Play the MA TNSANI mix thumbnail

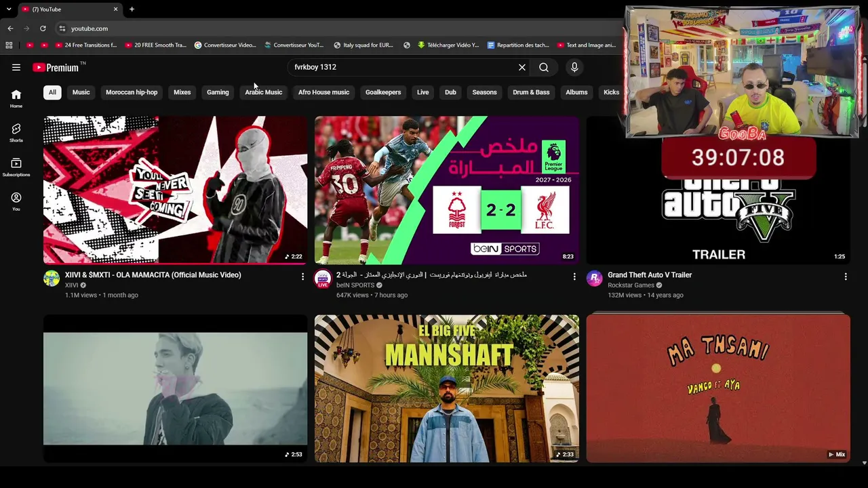(718, 388)
